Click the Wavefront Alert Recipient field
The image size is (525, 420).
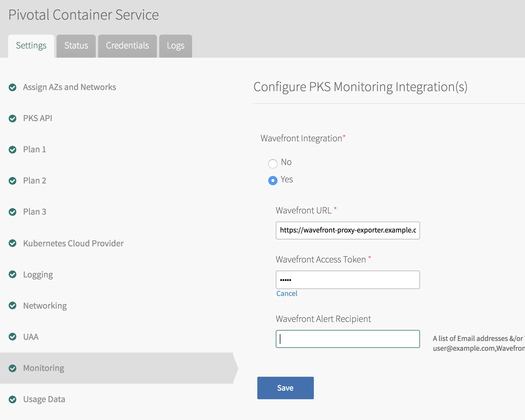tap(348, 339)
